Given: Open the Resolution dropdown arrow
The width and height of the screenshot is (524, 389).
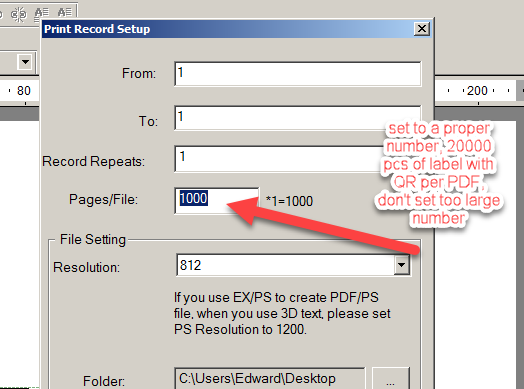Looking at the screenshot, I should point(401,265).
